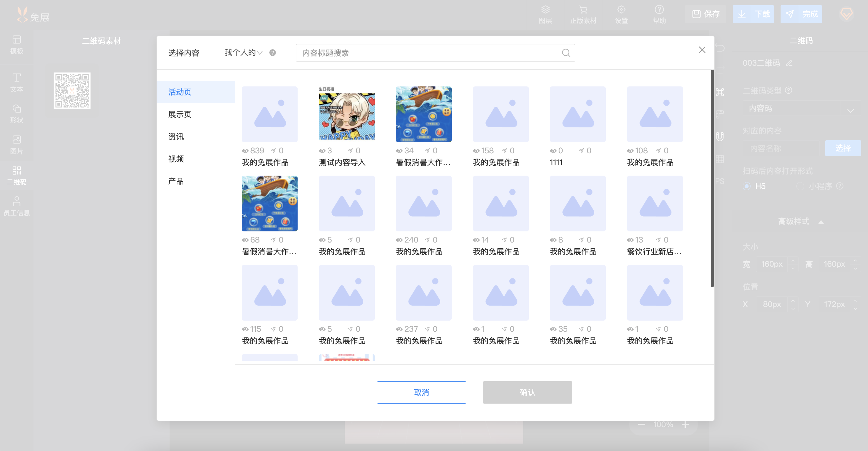This screenshot has width=868, height=451.
Task: Select the placeholder thumbnail with 839 views
Action: (x=270, y=114)
